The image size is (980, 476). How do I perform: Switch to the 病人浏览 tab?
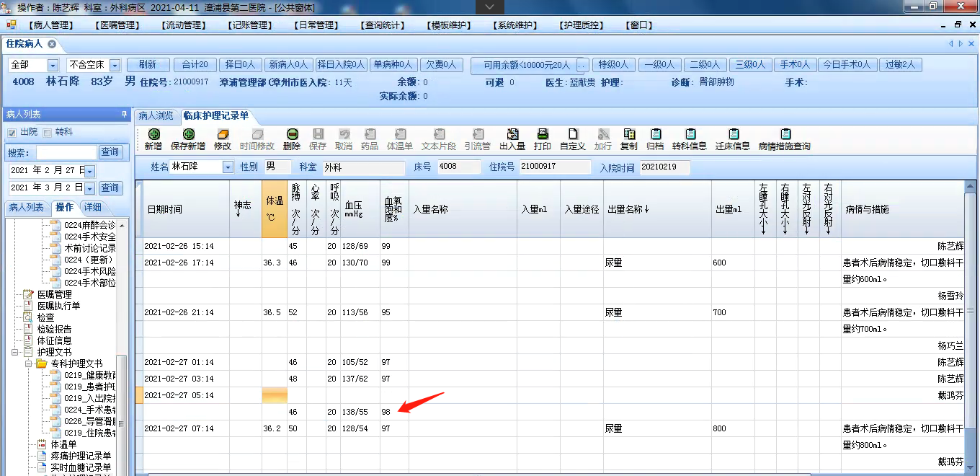coord(156,115)
